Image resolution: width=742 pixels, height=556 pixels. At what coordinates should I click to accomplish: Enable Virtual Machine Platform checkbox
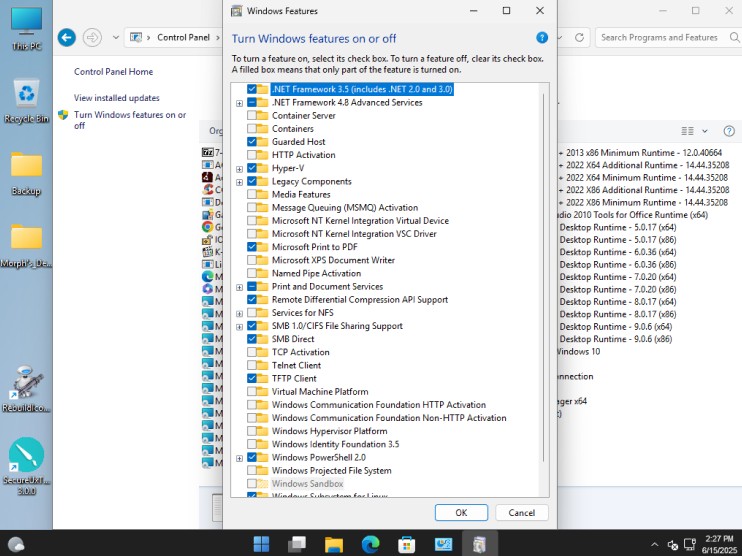pos(252,392)
